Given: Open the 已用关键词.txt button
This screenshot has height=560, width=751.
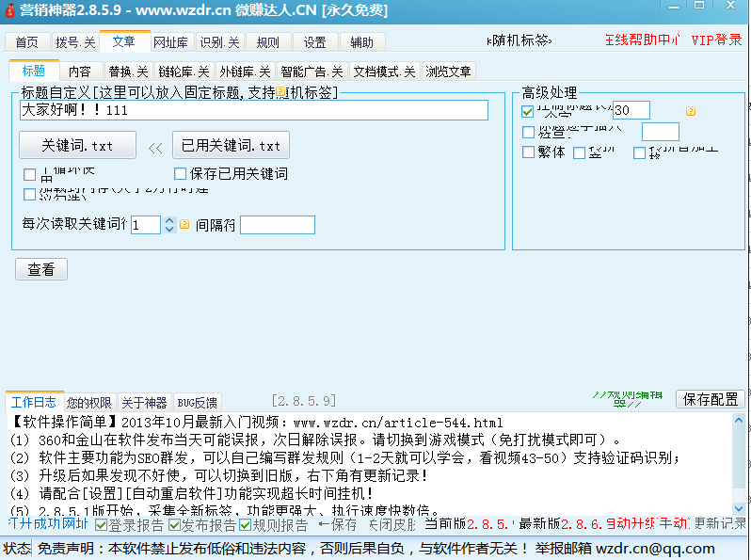Looking at the screenshot, I should pos(231,145).
